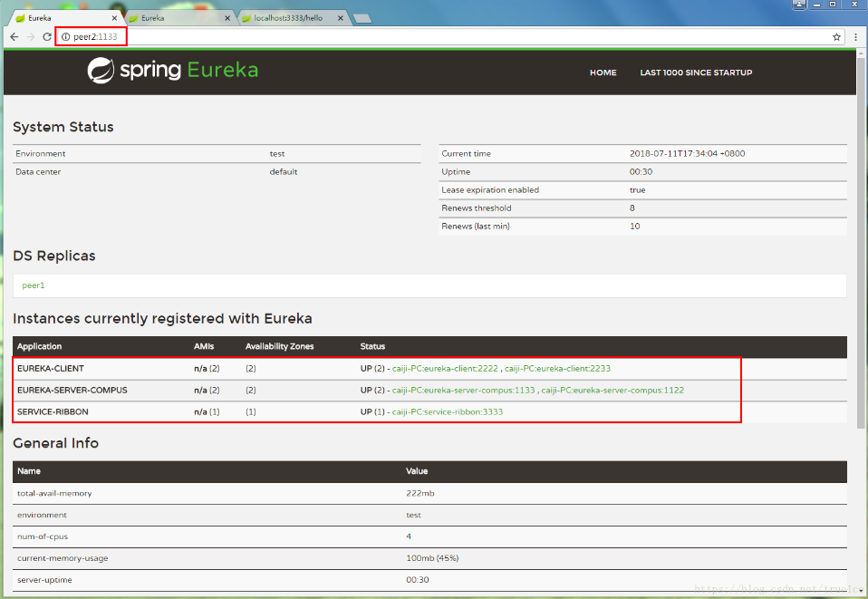The height and width of the screenshot is (599, 868).
Task: Open LAST 1000 SINCE STARTUP page
Action: (696, 72)
